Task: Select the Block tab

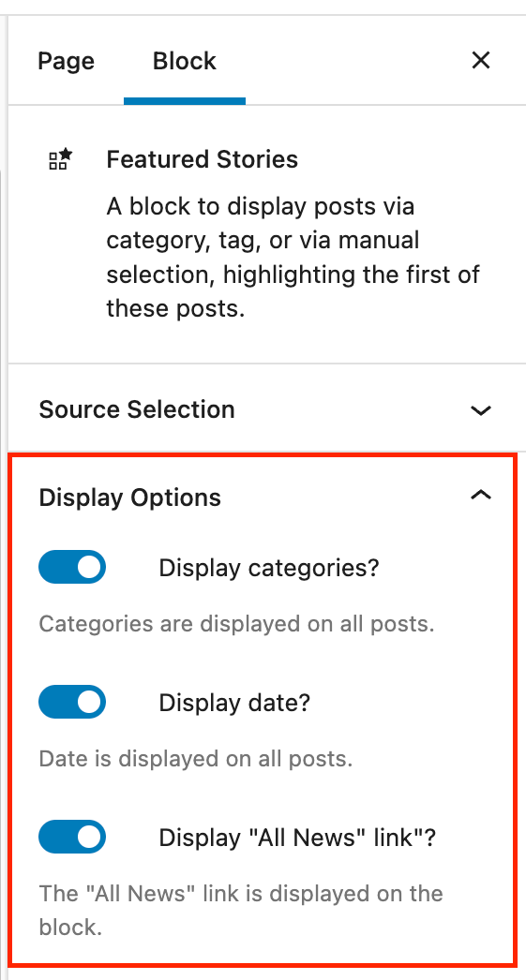Action: [x=185, y=61]
